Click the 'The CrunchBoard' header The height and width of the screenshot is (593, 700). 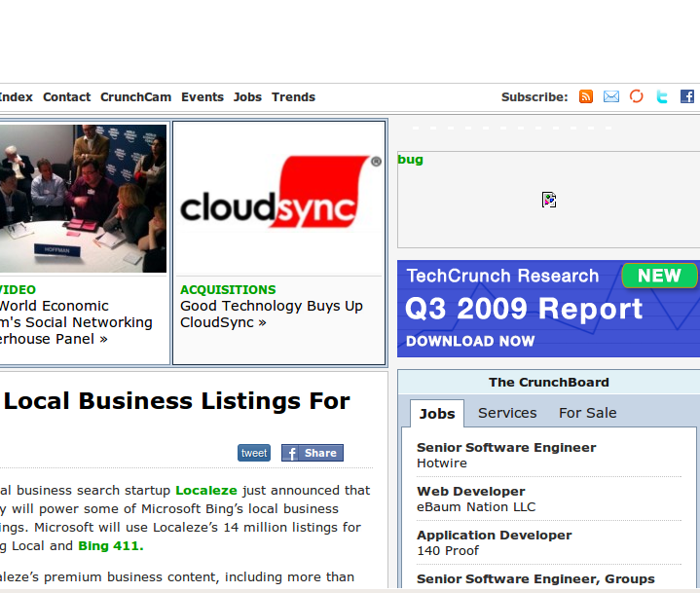click(x=549, y=383)
